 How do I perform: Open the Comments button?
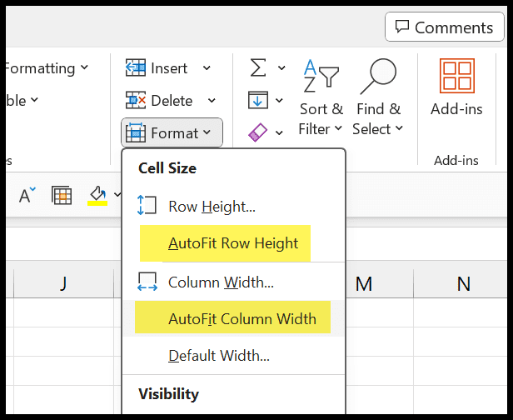tap(445, 27)
